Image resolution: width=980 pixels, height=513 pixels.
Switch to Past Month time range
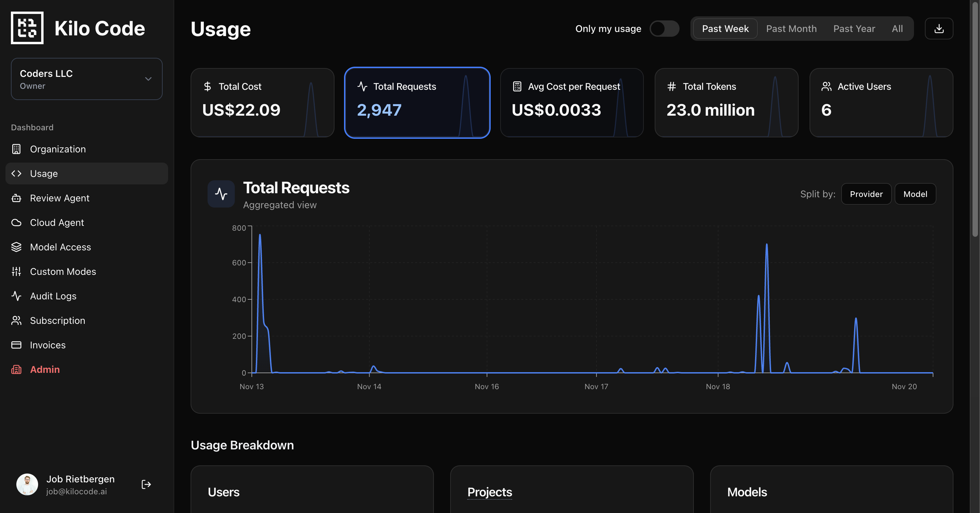pos(791,28)
